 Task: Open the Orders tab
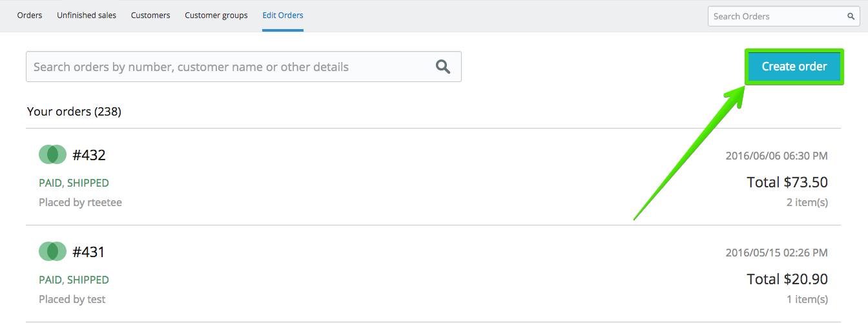click(x=30, y=15)
